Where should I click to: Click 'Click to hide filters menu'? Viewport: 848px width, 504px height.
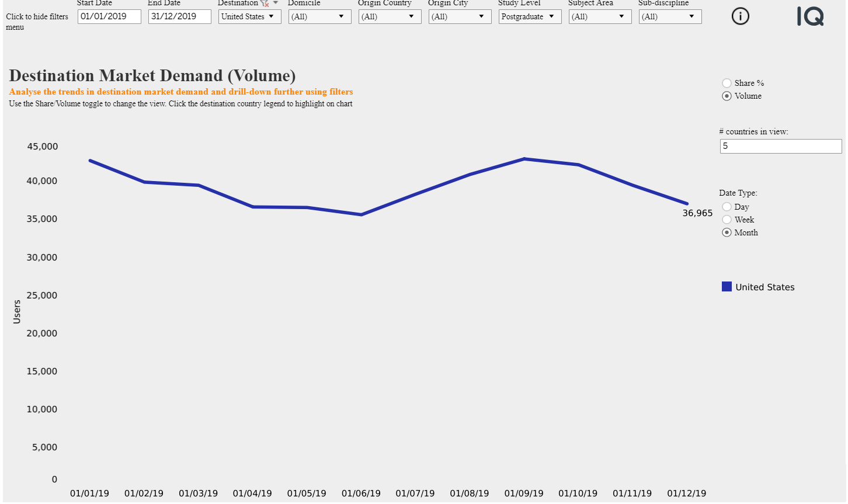(x=37, y=22)
